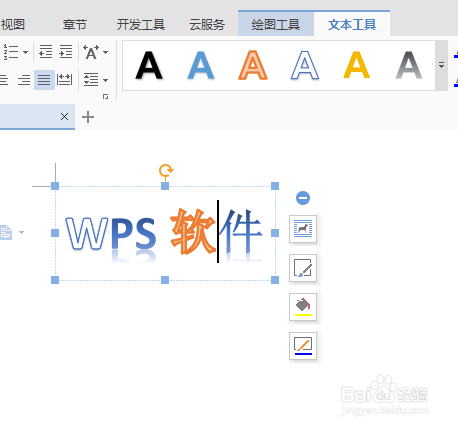Screen dimensions: 458x428
Task: Click the WPS text in the text box
Action: click(111, 234)
